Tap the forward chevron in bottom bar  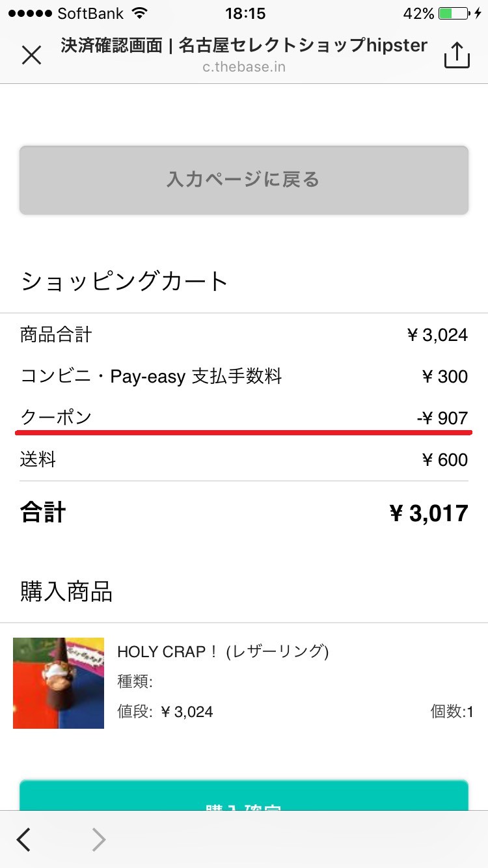[98, 839]
